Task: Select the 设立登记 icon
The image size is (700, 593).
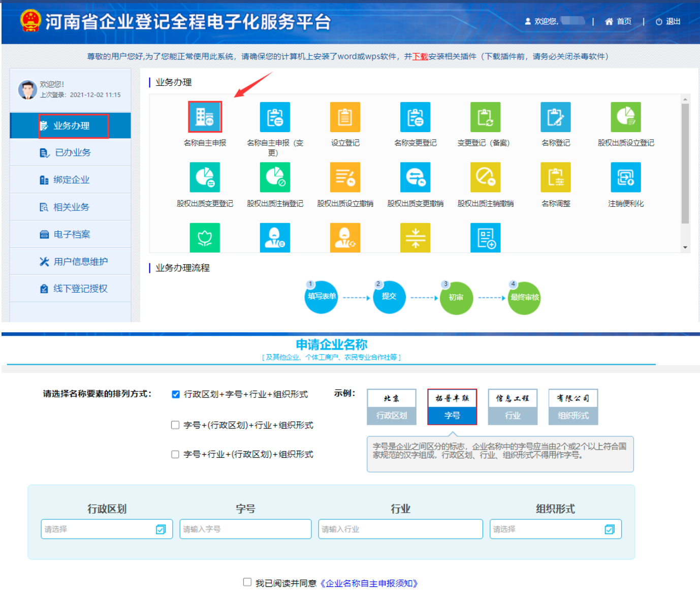Action: (x=345, y=117)
